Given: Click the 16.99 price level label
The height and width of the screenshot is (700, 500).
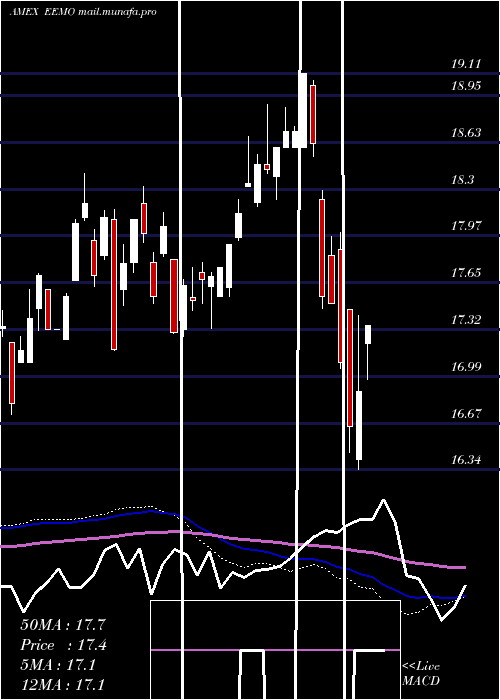Looking at the screenshot, I should tap(466, 367).
